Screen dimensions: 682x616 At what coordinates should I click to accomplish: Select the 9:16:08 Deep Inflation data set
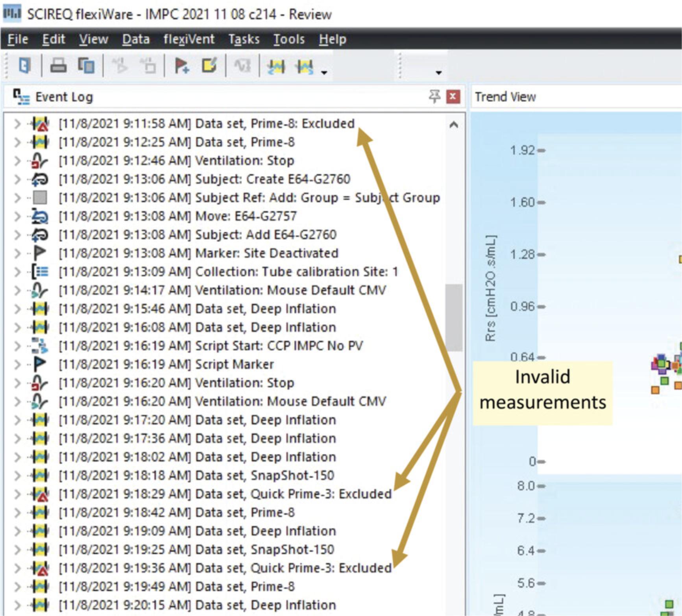197,327
